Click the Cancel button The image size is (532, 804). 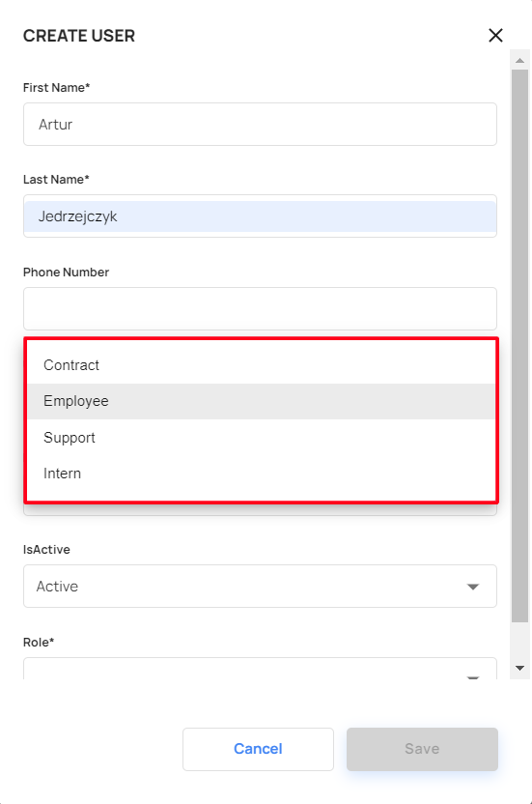click(258, 749)
